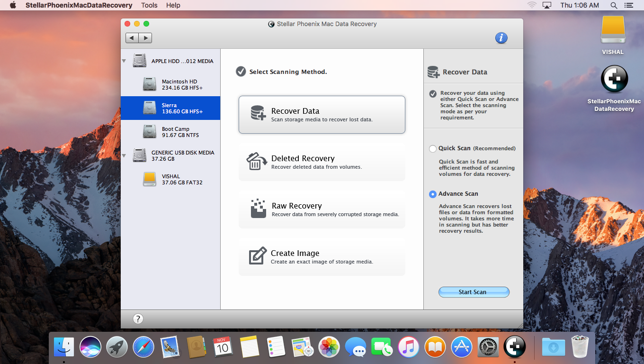Screen dimensions: 644x364
Task: Click the Raw Recovery pixelated icon
Action: pos(258,209)
